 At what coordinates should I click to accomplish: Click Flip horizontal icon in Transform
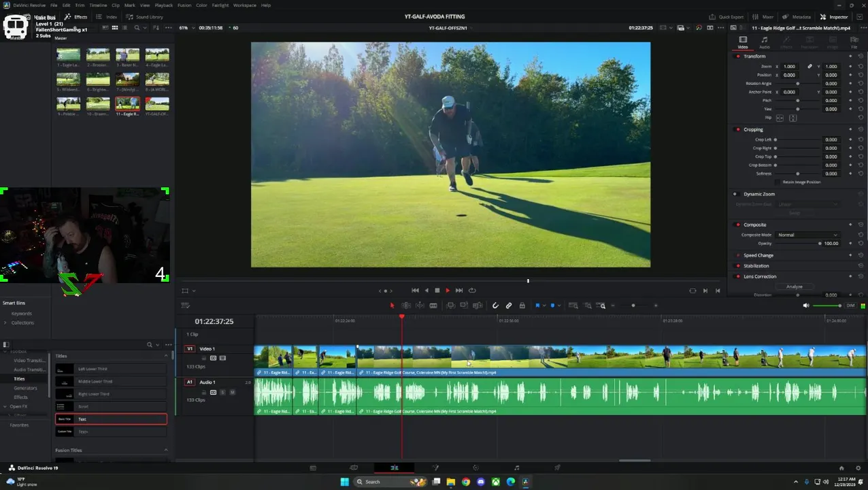(780, 118)
